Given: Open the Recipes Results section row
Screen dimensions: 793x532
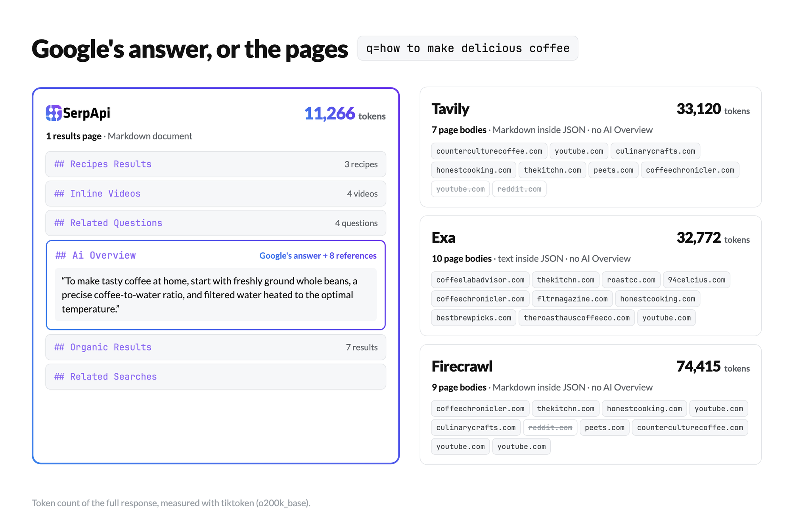Looking at the screenshot, I should pyautogui.click(x=216, y=164).
